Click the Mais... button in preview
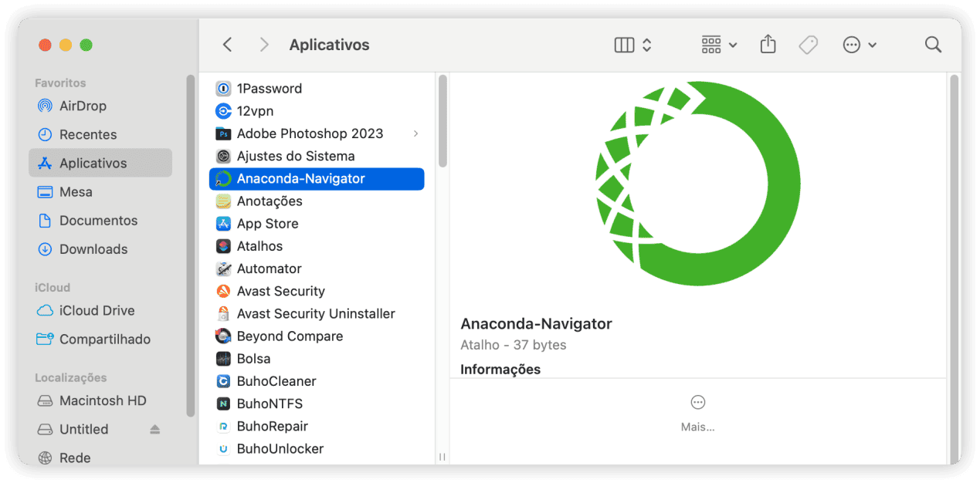 (698, 413)
